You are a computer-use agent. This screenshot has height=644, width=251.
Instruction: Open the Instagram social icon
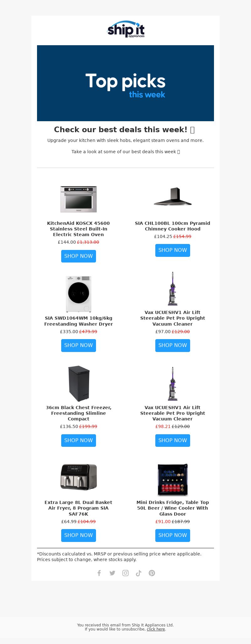(125, 573)
